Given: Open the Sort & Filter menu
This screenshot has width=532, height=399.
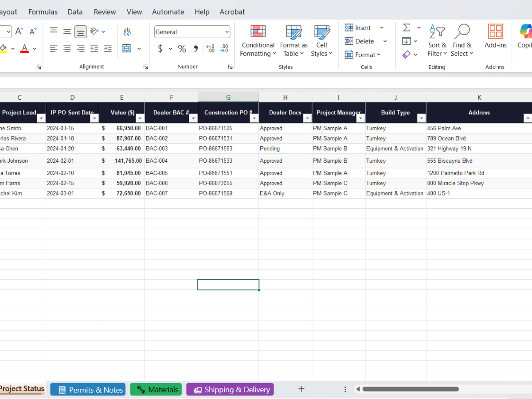Looking at the screenshot, I should (437, 41).
